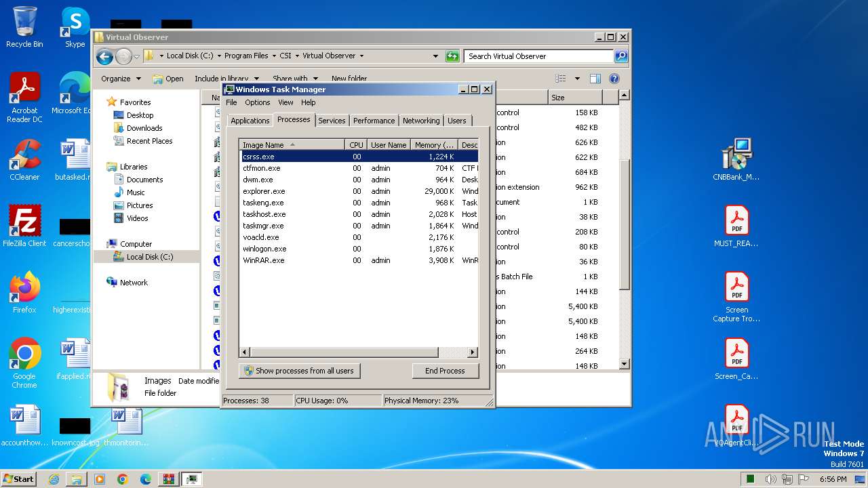Image resolution: width=868 pixels, height=488 pixels.
Task: Sort by Memory column header
Action: tap(434, 145)
